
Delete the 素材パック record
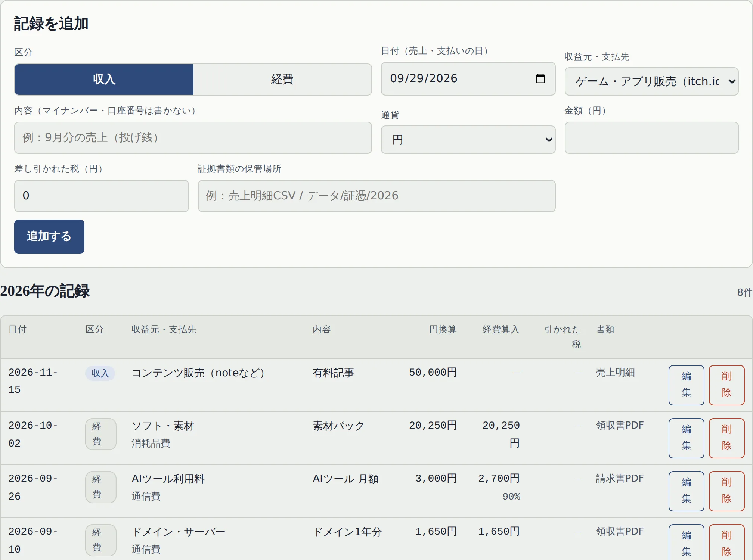pos(726,438)
